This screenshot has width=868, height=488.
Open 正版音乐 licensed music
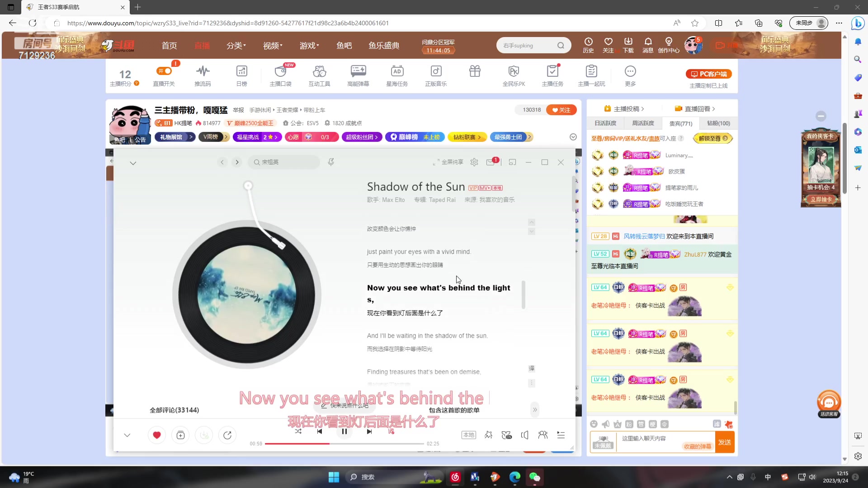pyautogui.click(x=436, y=75)
